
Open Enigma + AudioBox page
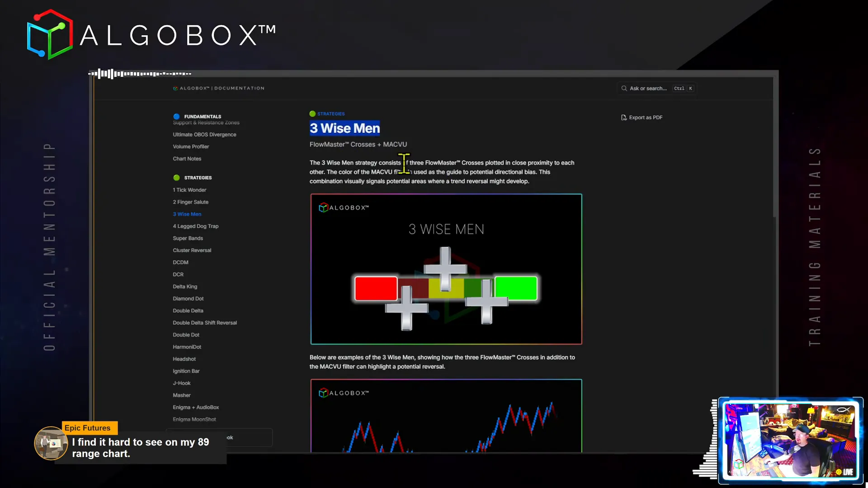(196, 408)
